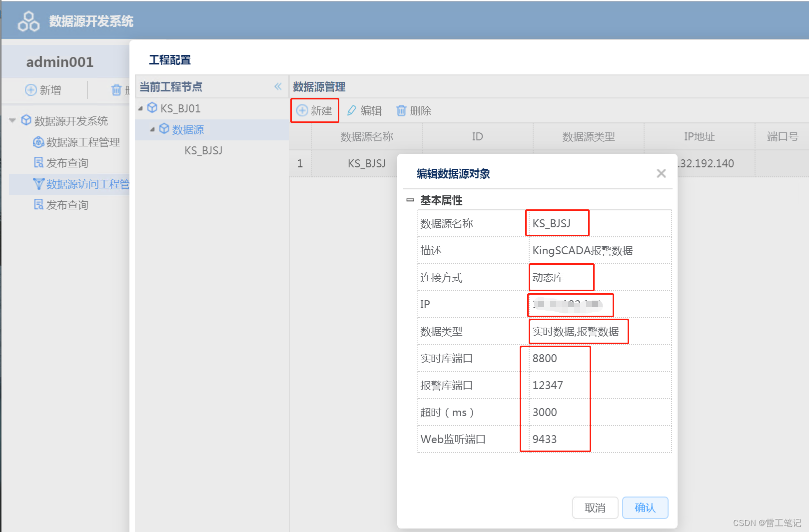Open the 连接方式 动态库 dropdown
Image resolution: width=809 pixels, height=532 pixels.
[600, 277]
